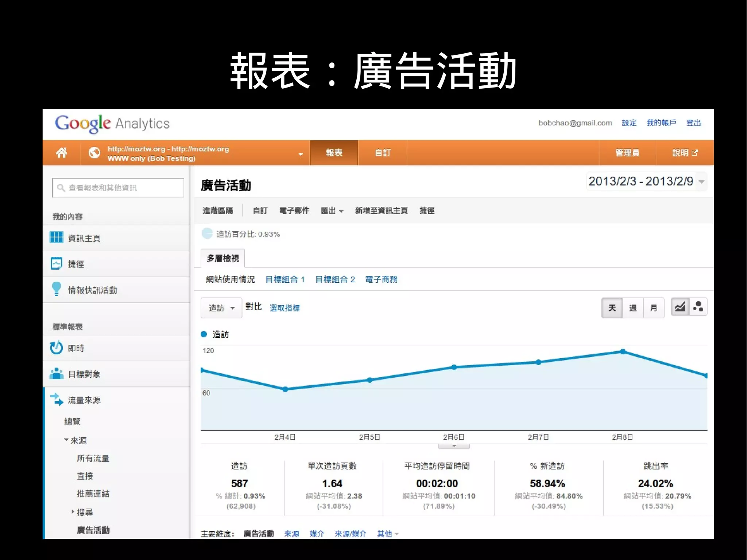
Task: Switch to motion chart dots icon
Action: pos(698,307)
